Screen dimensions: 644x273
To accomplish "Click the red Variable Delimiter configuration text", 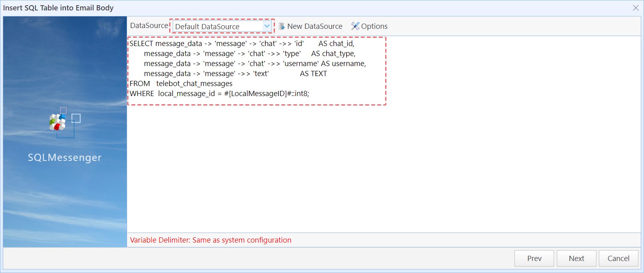I will (x=211, y=240).
